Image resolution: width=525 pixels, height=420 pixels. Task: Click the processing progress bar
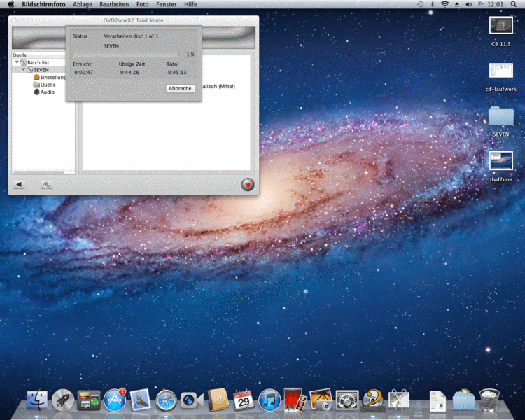pyautogui.click(x=125, y=55)
